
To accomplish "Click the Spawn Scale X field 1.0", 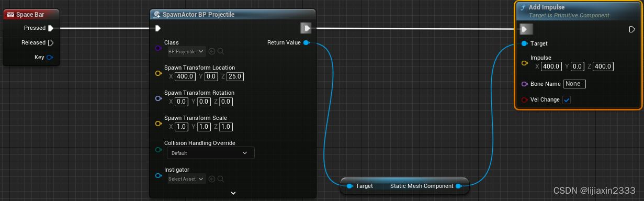I will [181, 127].
